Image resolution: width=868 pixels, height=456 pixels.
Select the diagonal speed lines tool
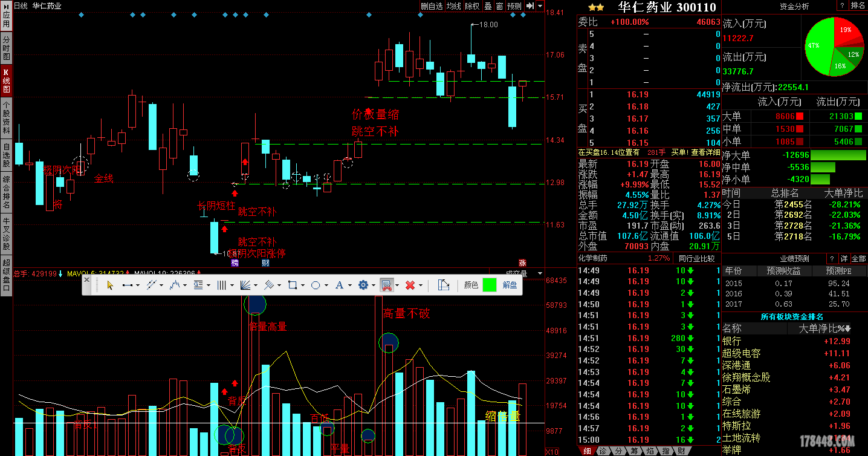(269, 285)
